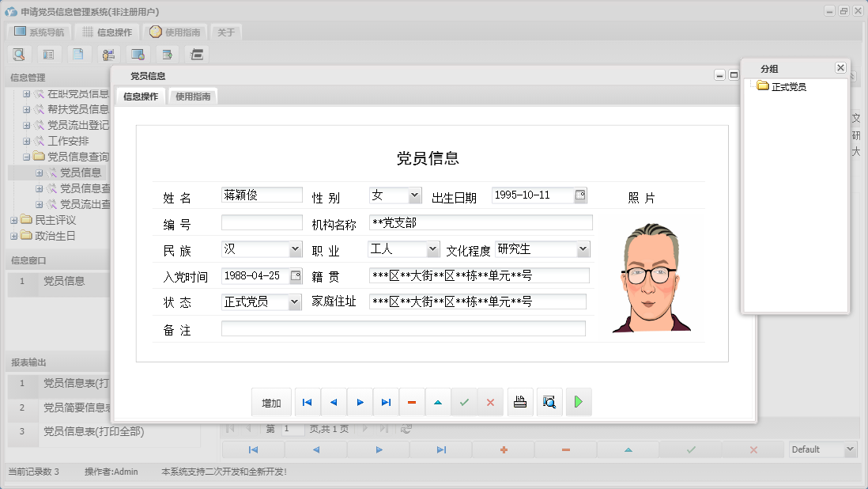Select the magnifier search icon on the toolbar
This screenshot has height=489, width=868.
19,54
